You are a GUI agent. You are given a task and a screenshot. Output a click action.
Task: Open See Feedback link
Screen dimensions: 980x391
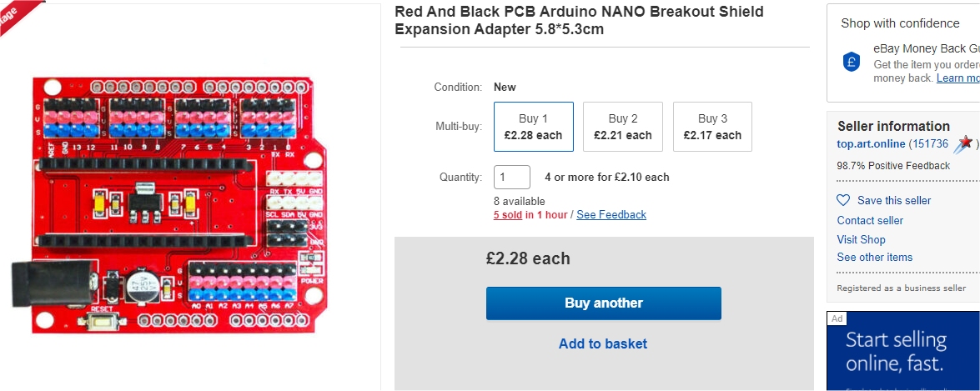click(611, 214)
